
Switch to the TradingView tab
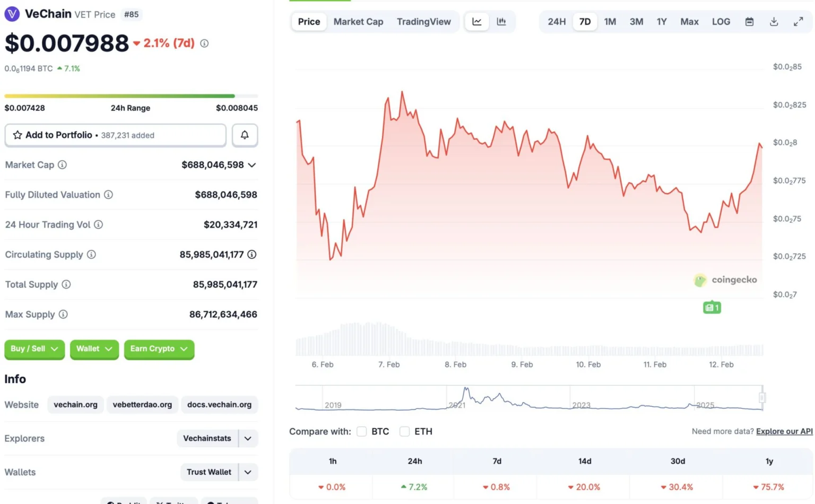click(423, 22)
